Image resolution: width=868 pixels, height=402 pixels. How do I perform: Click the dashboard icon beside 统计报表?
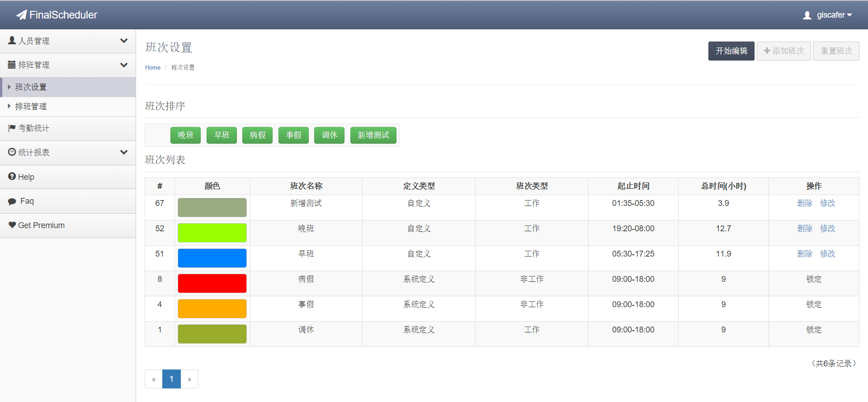point(12,152)
